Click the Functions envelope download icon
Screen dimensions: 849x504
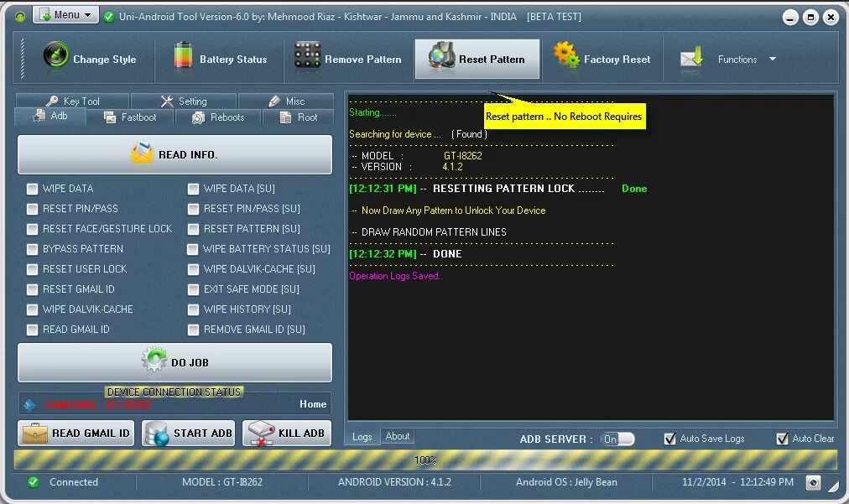click(692, 57)
